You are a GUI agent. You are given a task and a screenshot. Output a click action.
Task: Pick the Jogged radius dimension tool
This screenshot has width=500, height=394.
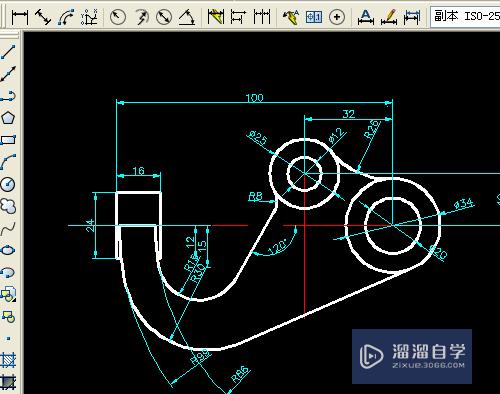coord(141,17)
